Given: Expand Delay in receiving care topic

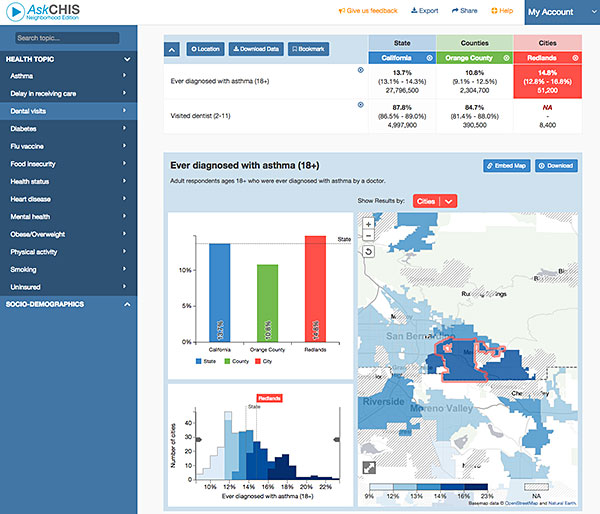Looking at the screenshot, I should click(68, 93).
